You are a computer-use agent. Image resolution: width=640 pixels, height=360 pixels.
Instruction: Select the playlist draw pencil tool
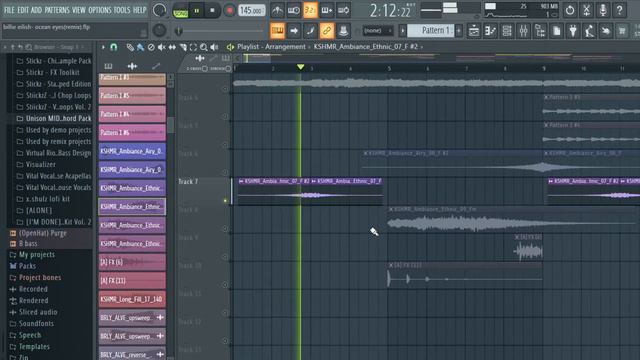click(x=130, y=47)
